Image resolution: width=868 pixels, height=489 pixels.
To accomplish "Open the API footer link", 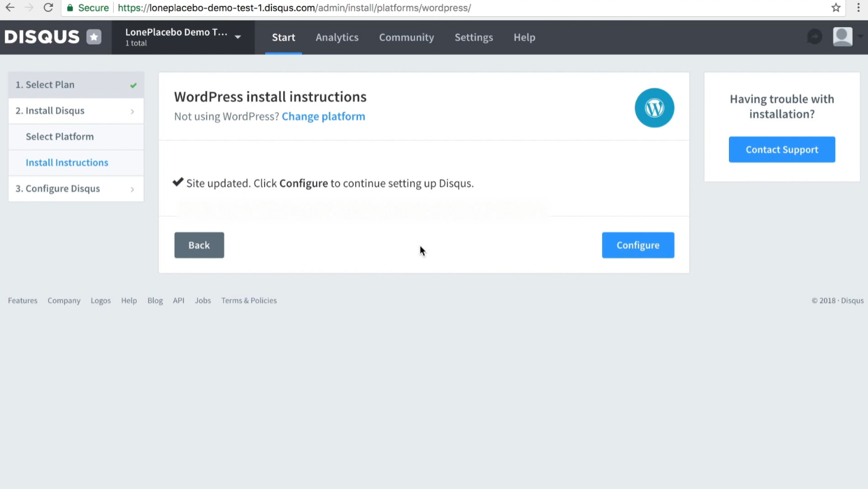I will [x=179, y=301].
